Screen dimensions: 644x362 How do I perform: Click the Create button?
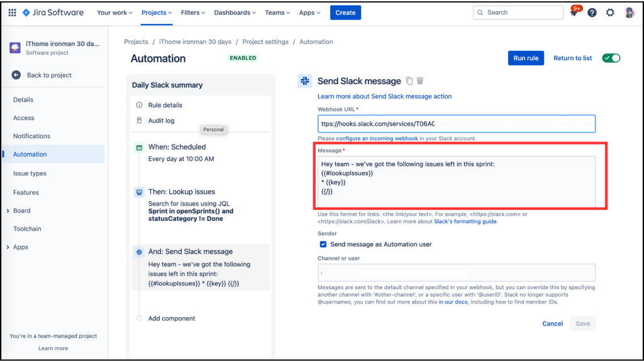tap(345, 13)
